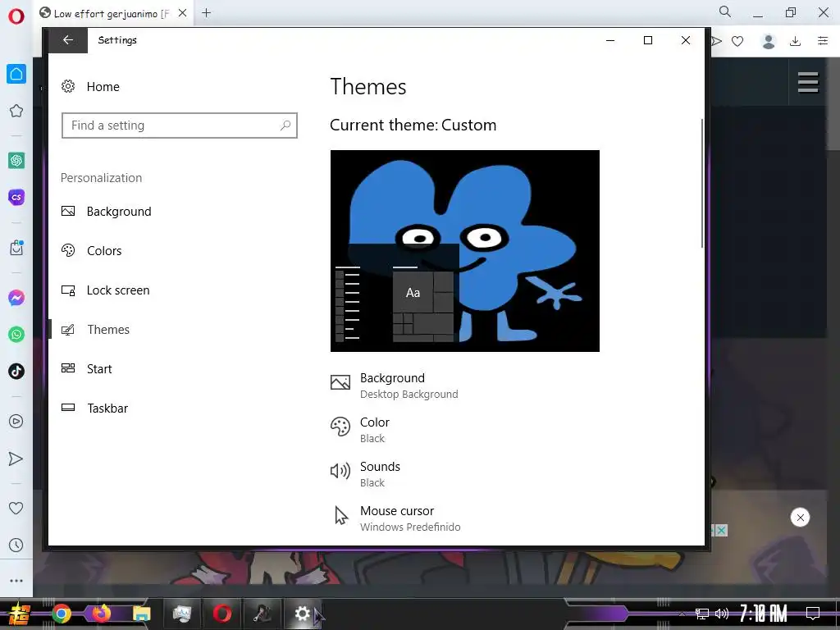The image size is (840, 630).
Task: Open notification action center icon
Action: [x=813, y=614]
